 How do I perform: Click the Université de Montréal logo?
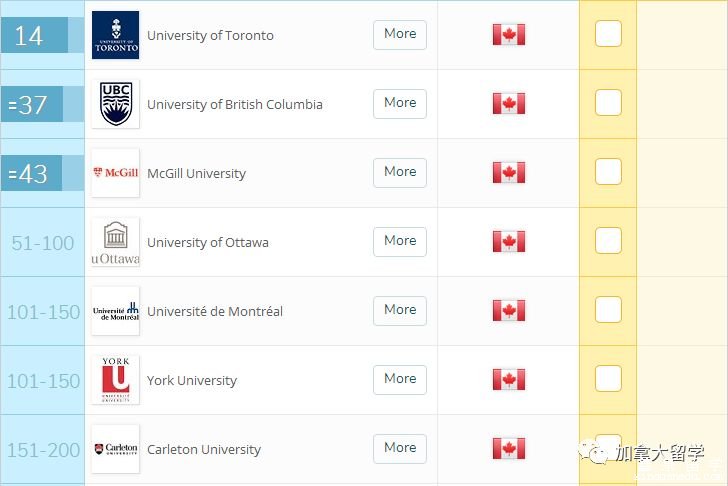115,311
